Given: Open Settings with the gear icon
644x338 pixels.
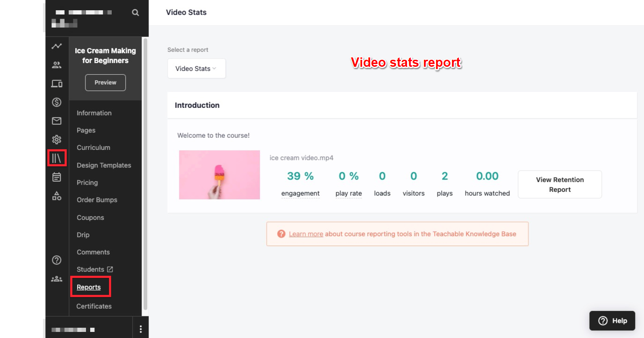Looking at the screenshot, I should 57,139.
